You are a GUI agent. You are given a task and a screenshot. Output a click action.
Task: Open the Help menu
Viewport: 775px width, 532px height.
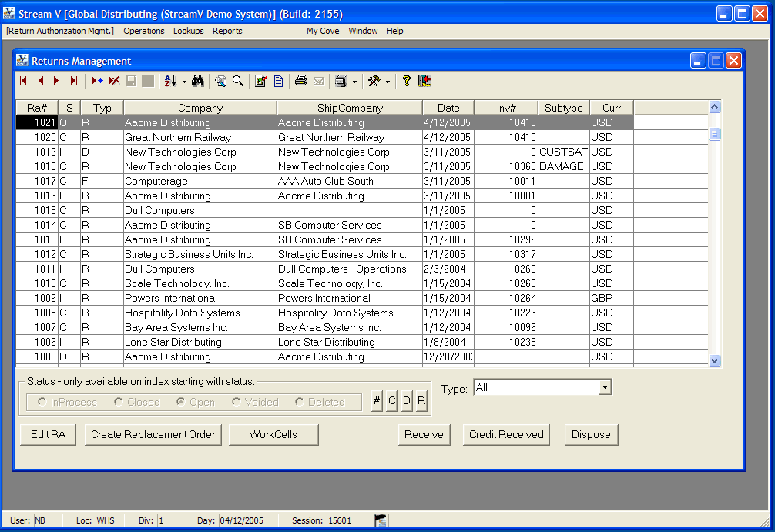click(395, 31)
